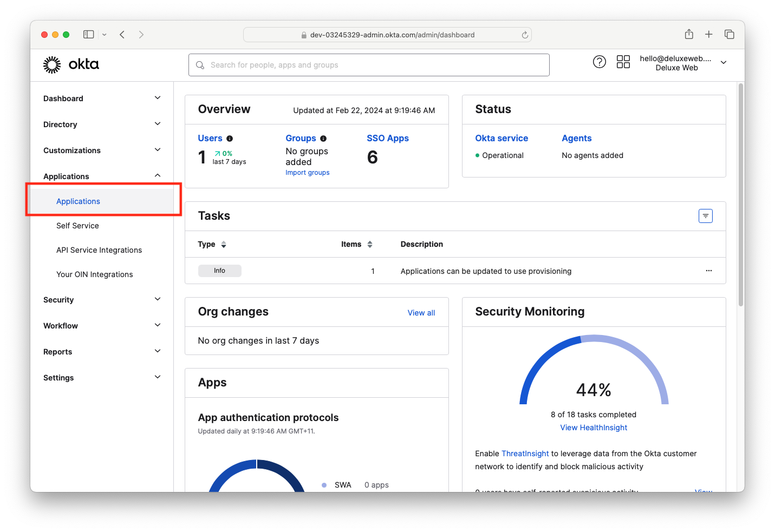Open the Deluxe Web account dropdown

[723, 63]
